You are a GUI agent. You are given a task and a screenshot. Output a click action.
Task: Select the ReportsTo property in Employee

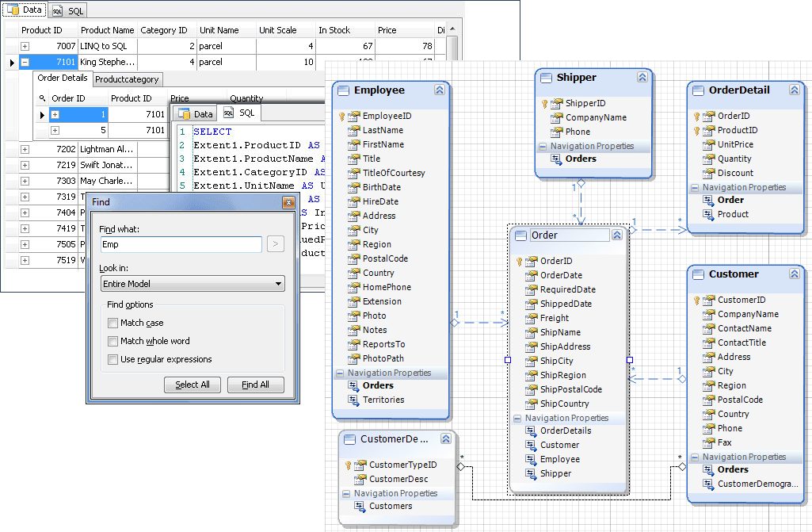coord(383,344)
